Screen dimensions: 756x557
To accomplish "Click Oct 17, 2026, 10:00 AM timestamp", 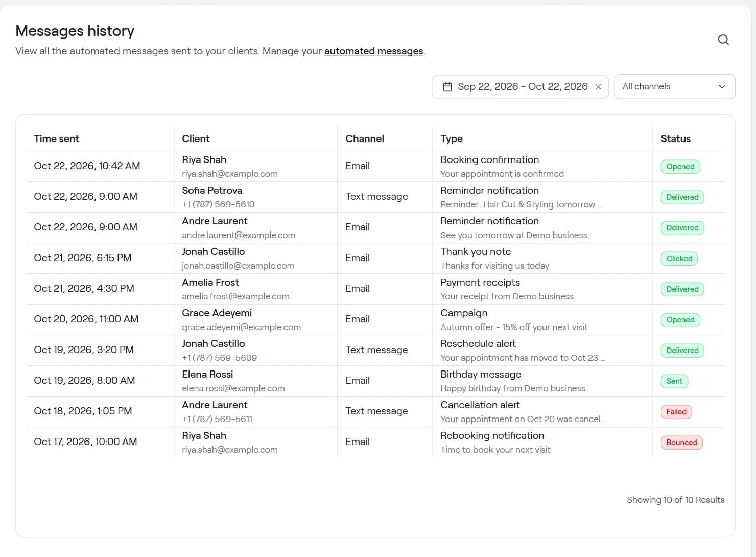I will 85,442.
